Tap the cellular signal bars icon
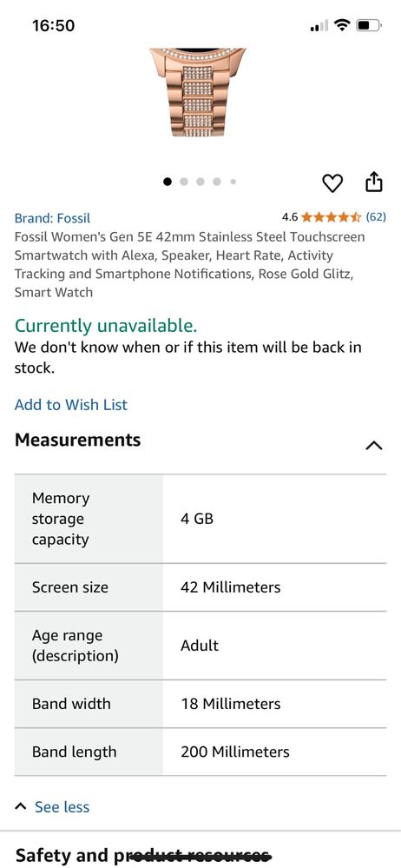 coord(319,25)
